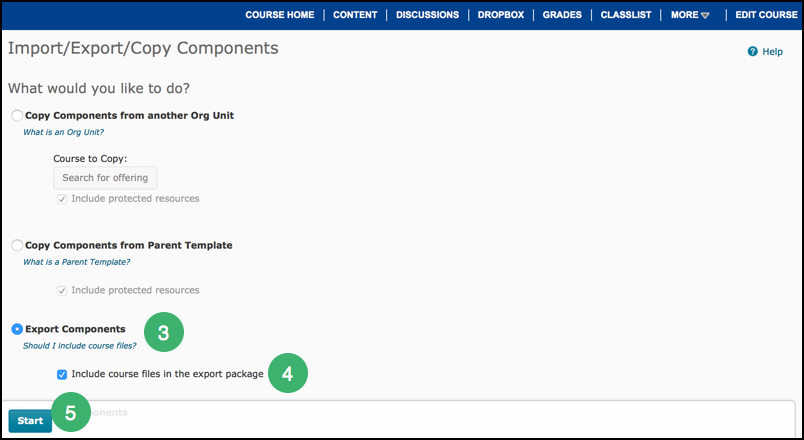Image resolution: width=804 pixels, height=440 pixels.
Task: Open 'Should I include course files?' link
Action: (x=79, y=346)
